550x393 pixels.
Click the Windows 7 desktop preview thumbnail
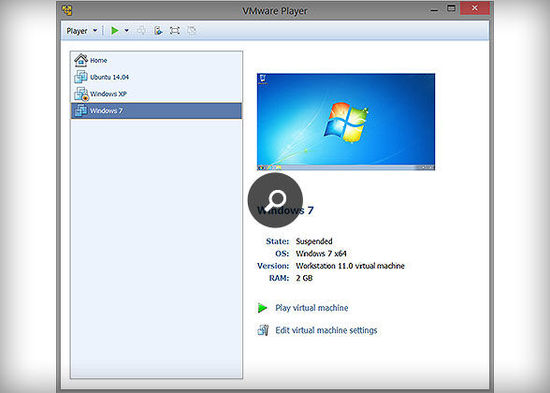click(346, 122)
